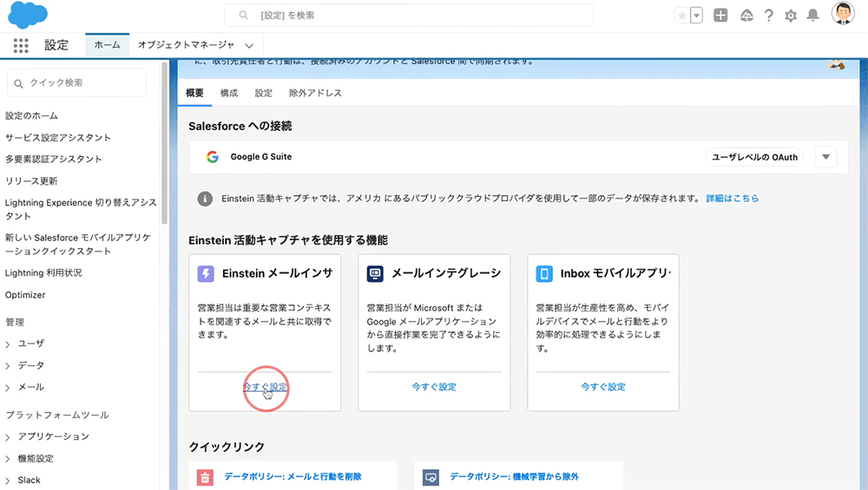
Task: Click the クイックリンク heading
Action: pyautogui.click(x=227, y=447)
